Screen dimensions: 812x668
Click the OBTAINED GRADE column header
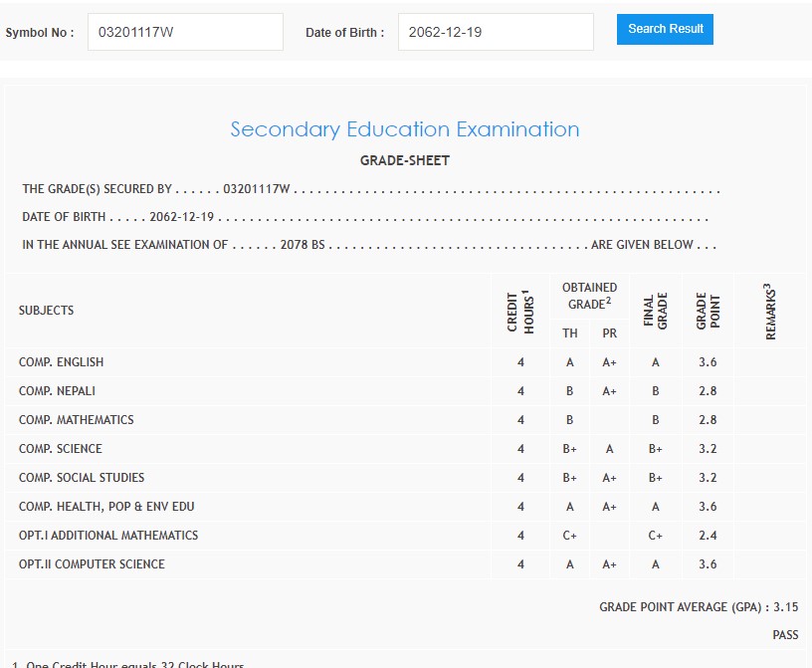(589, 296)
